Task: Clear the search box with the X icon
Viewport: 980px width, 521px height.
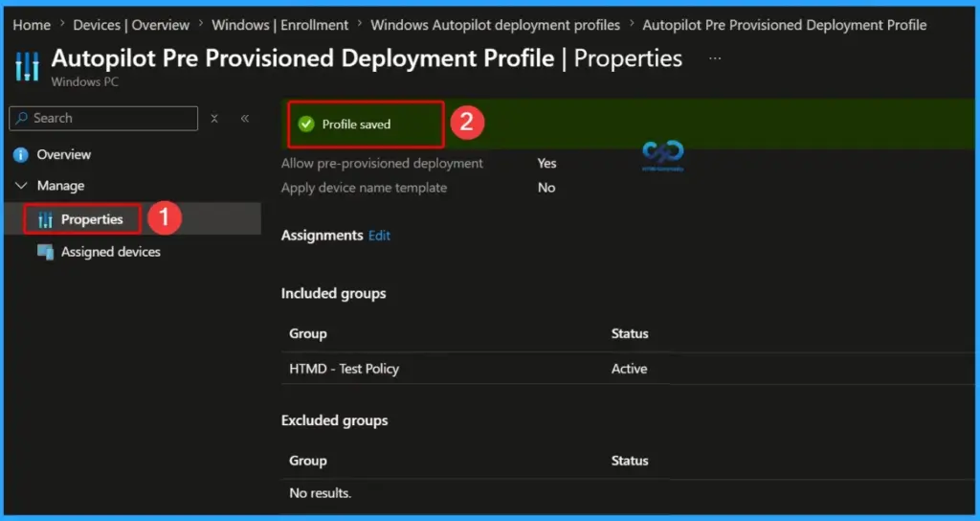Action: [x=214, y=118]
